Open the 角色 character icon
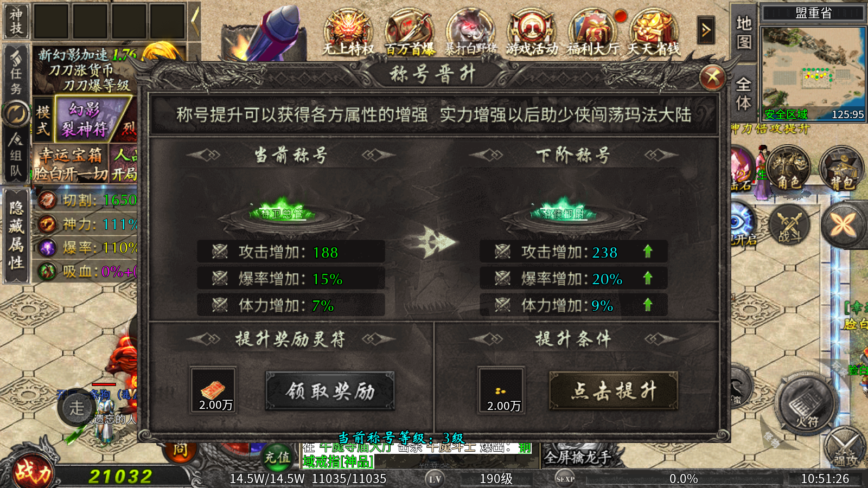 click(788, 169)
